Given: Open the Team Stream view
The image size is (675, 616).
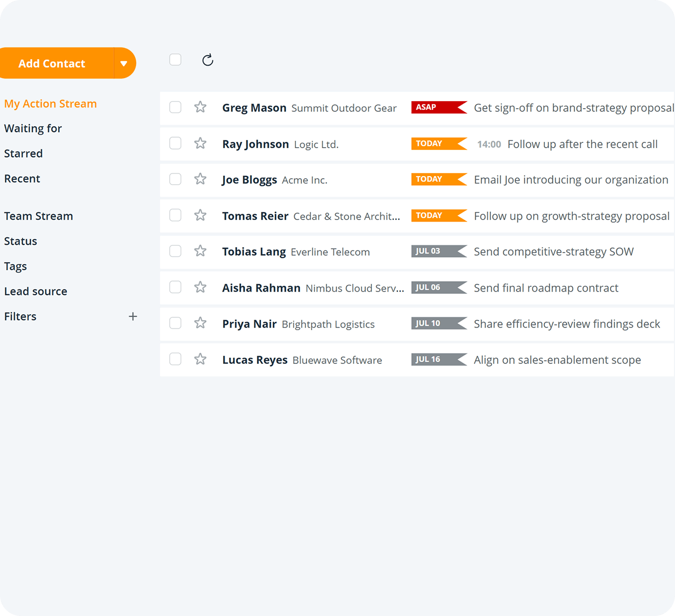Looking at the screenshot, I should point(38,216).
